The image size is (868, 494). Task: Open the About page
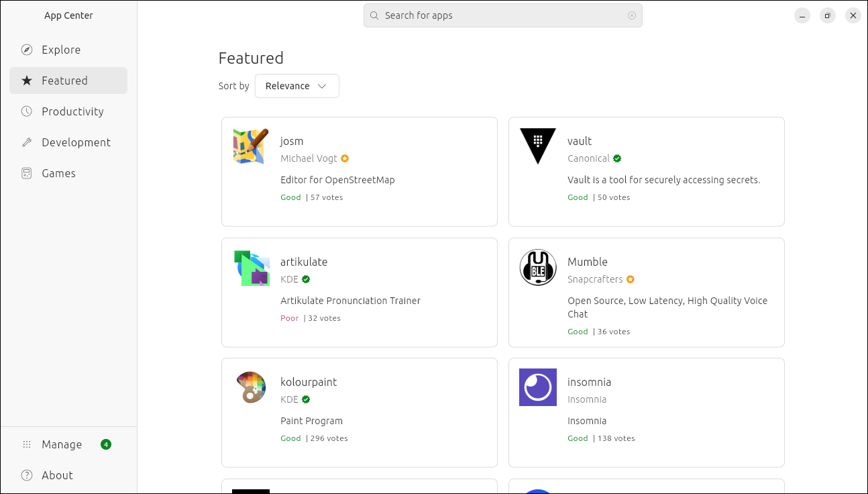pyautogui.click(x=57, y=475)
